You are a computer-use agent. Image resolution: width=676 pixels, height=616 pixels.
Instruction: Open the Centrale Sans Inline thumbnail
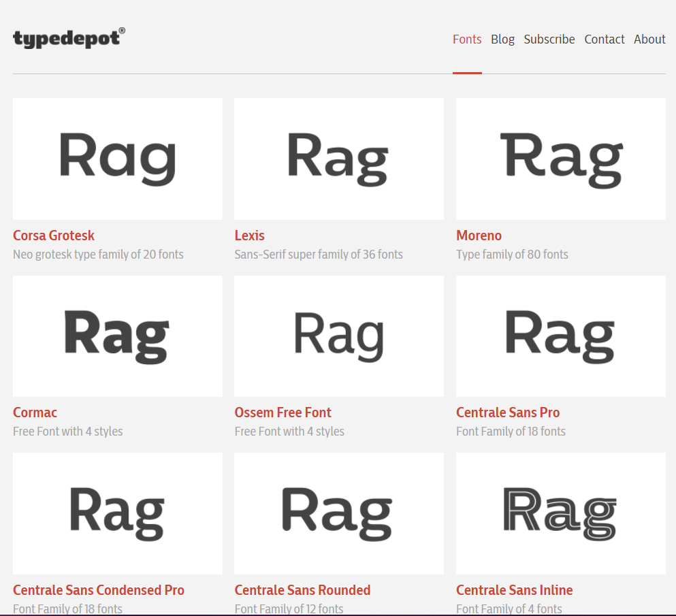561,513
